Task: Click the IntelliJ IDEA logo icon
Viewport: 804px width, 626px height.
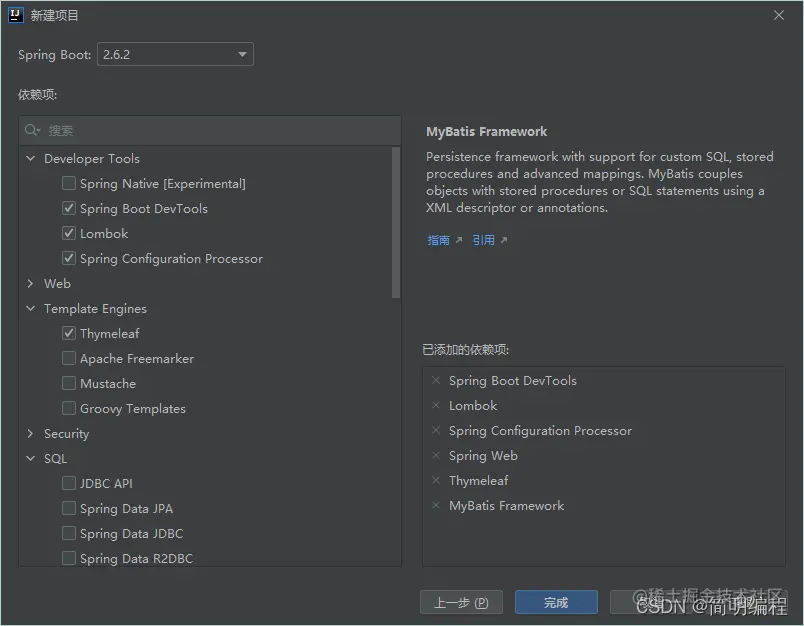Action: click(15, 15)
